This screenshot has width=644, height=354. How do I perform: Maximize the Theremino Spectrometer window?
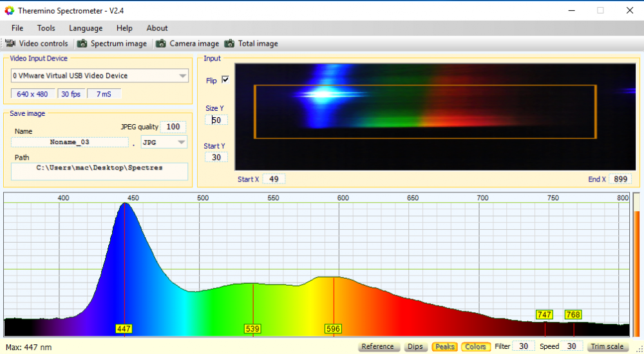(x=600, y=11)
